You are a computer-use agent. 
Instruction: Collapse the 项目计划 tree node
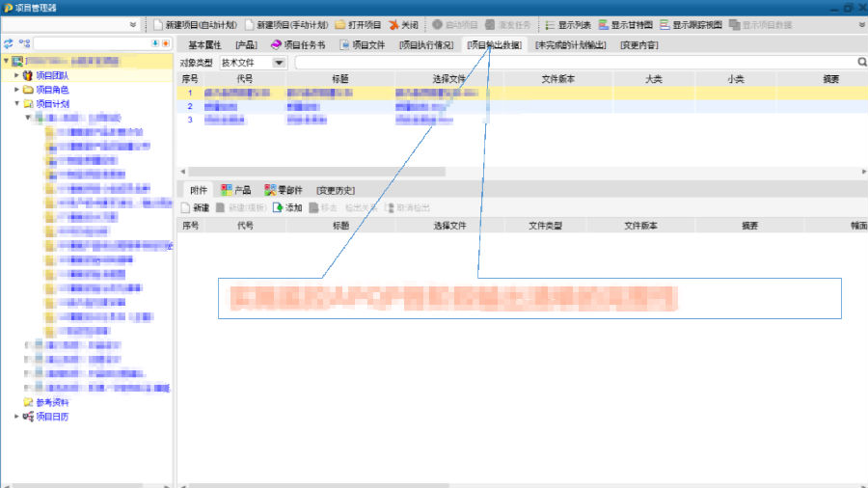click(x=16, y=103)
